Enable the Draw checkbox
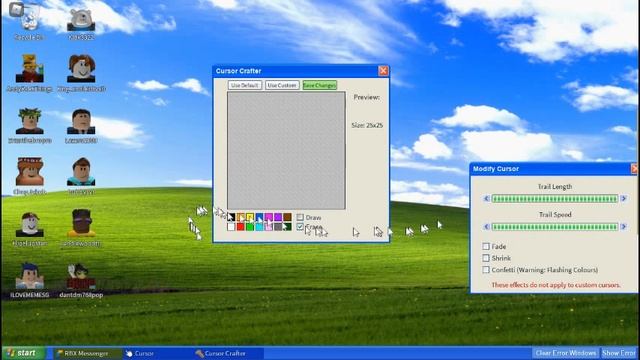 (300, 217)
